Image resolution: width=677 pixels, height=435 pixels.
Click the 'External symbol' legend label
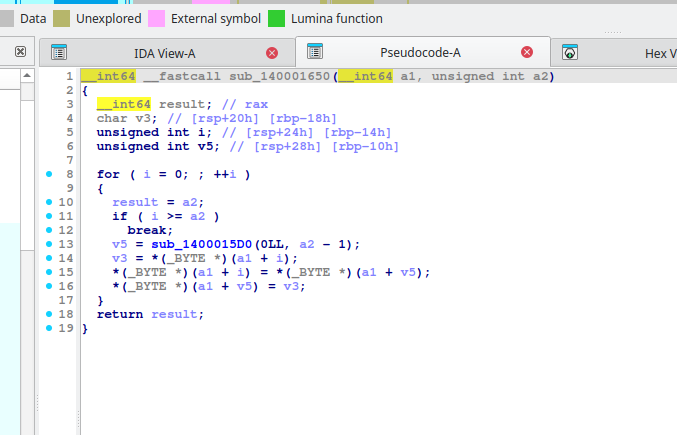coord(216,19)
